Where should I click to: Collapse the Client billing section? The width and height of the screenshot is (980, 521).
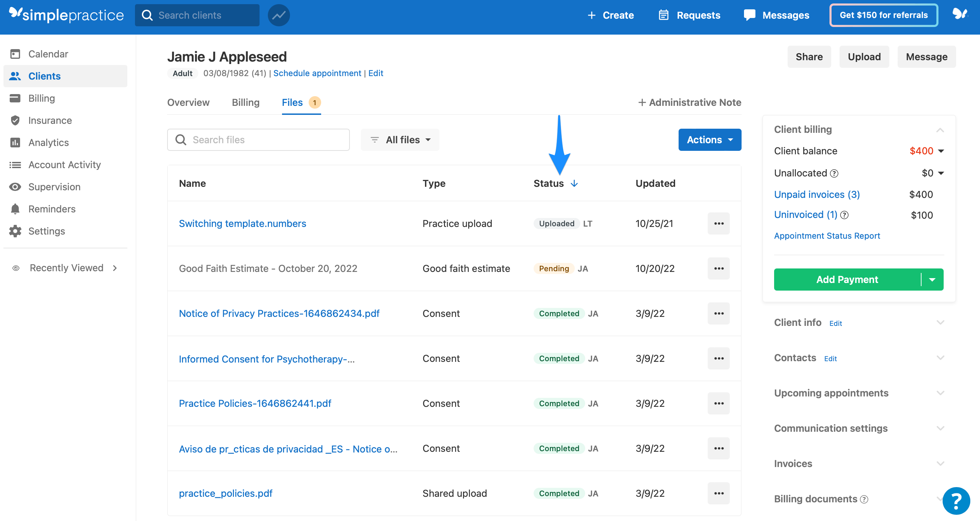941,130
